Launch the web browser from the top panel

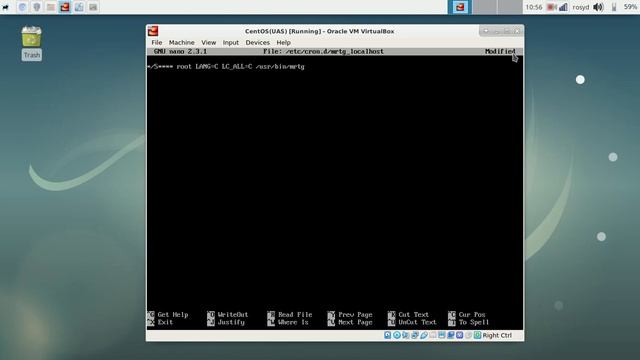click(22, 7)
